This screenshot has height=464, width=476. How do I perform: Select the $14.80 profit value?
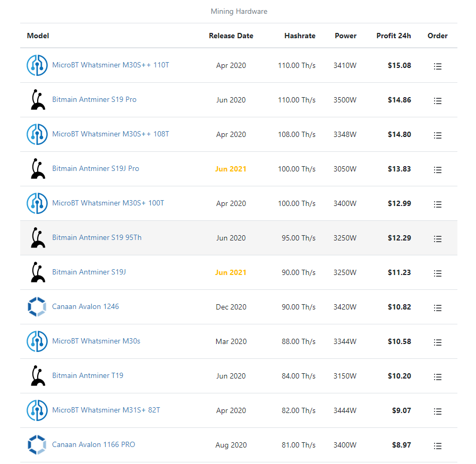(399, 135)
